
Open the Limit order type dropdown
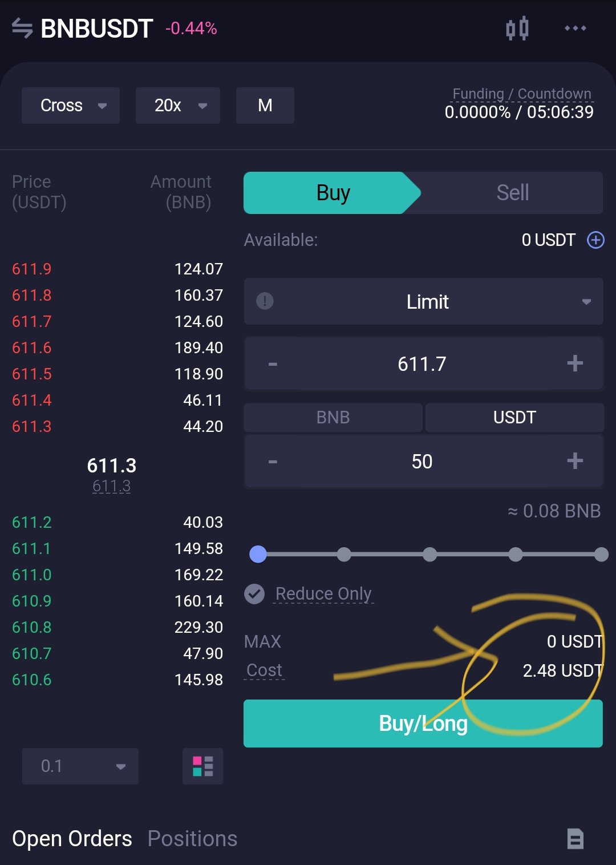click(x=428, y=301)
